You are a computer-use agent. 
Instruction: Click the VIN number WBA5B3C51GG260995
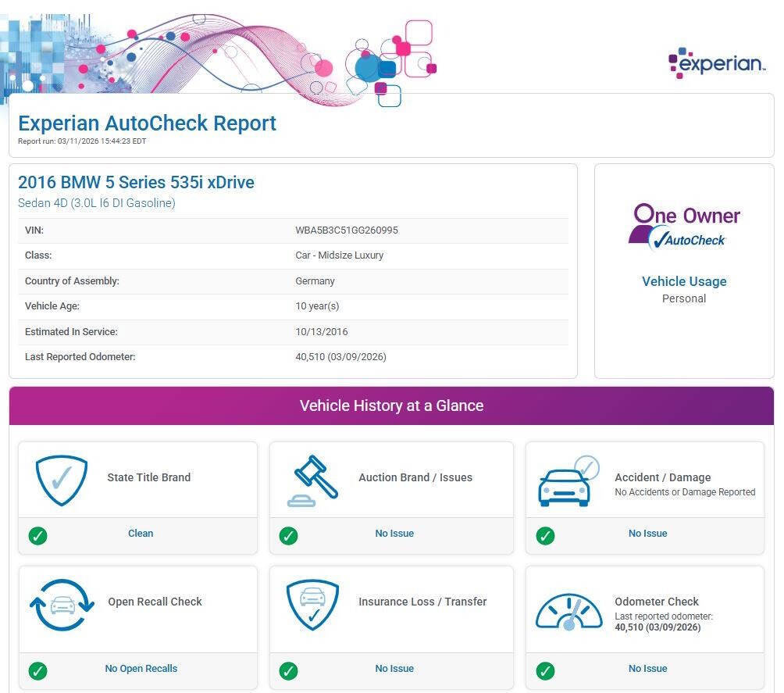[x=347, y=230]
